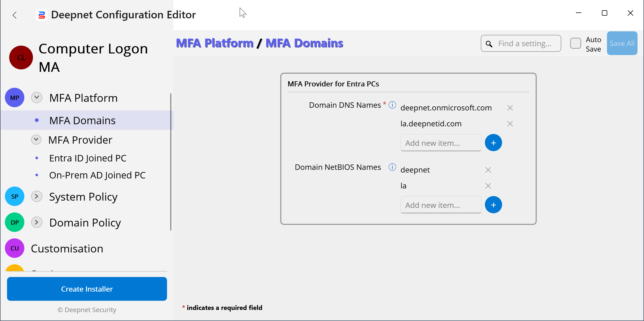Open Entra ID Joined PC settings
Image resolution: width=644 pixels, height=321 pixels.
tap(88, 158)
